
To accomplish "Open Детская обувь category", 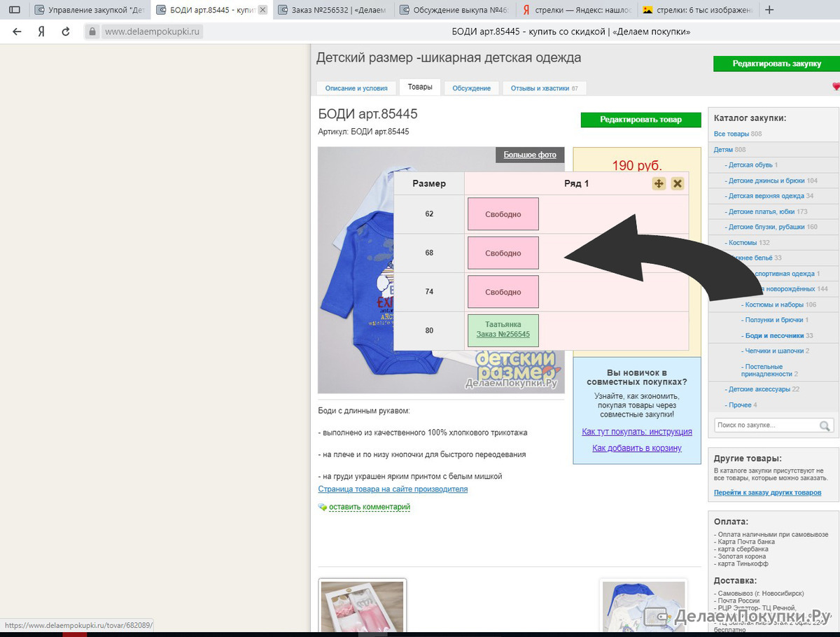I will click(750, 165).
